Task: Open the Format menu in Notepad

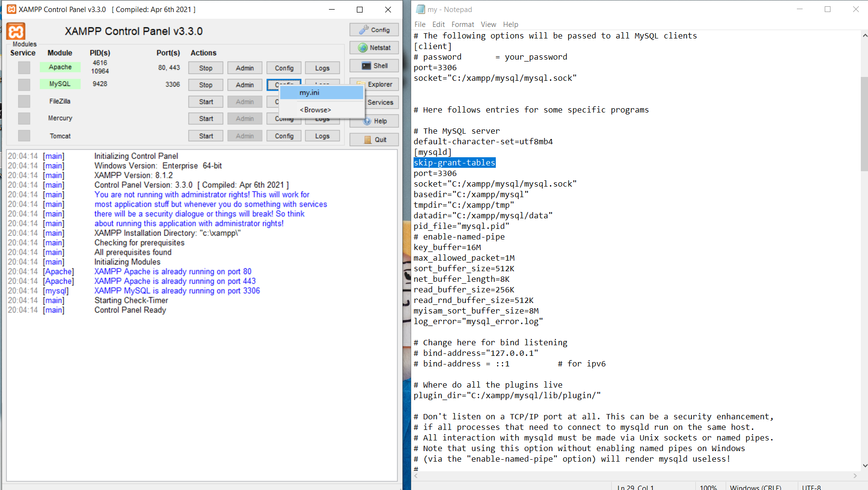Action: click(463, 25)
